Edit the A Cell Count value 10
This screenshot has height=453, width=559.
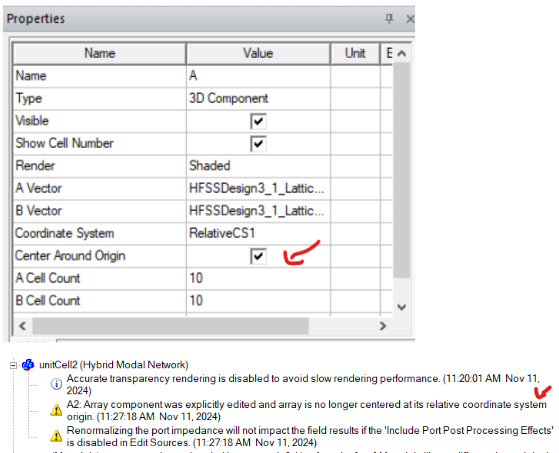pyautogui.click(x=258, y=278)
